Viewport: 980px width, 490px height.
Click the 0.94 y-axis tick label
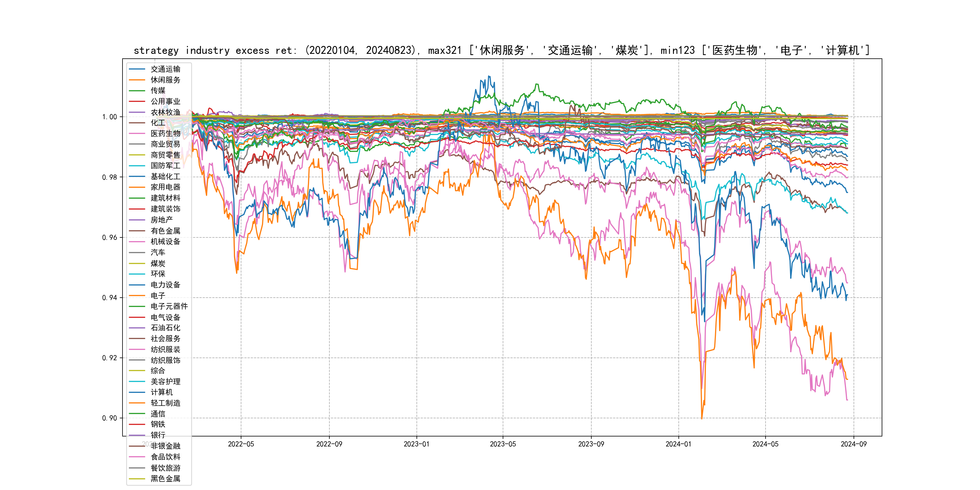(109, 298)
